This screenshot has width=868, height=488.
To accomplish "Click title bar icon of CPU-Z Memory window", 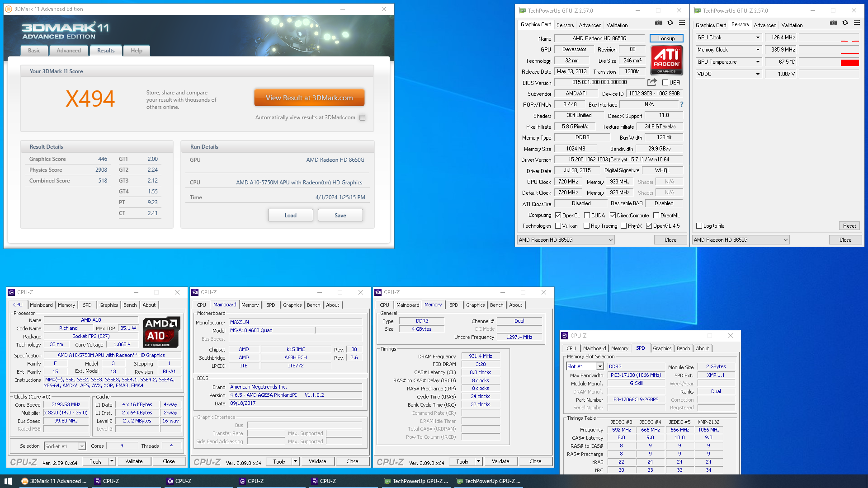I will (378, 292).
